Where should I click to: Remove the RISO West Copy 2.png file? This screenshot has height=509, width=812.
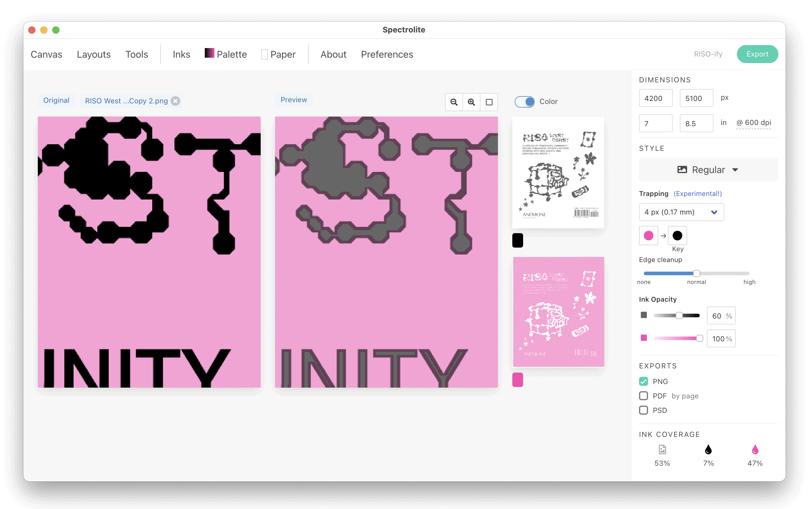tap(175, 101)
